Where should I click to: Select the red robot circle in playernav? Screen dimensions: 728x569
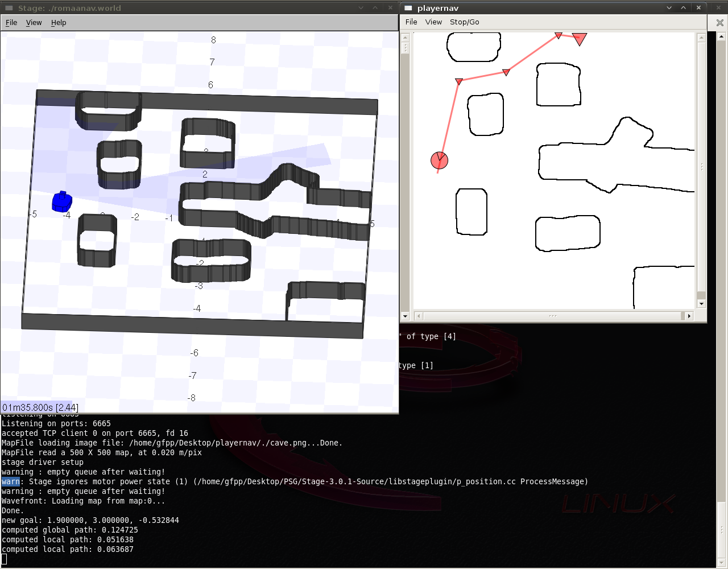coord(439,160)
